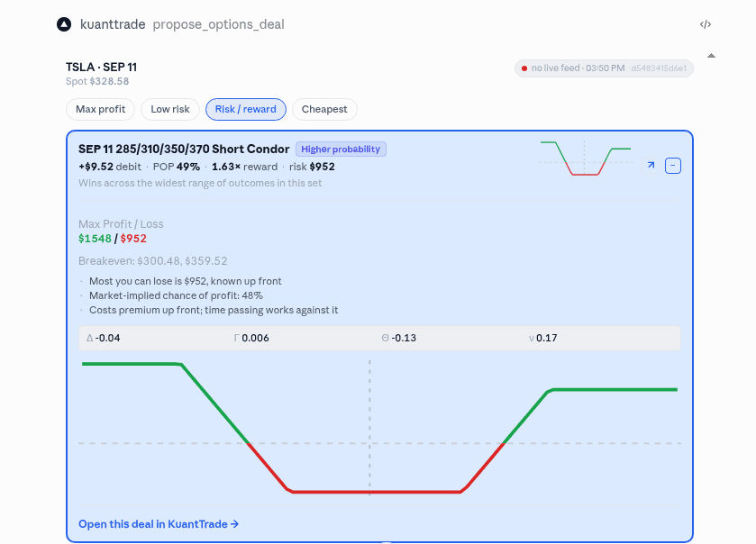Select the Max profit tab
The height and width of the screenshot is (544, 756).
pos(100,109)
